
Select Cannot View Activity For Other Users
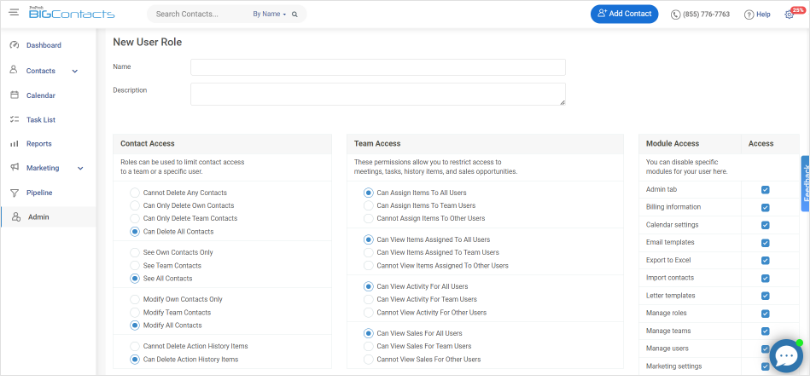pyautogui.click(x=368, y=312)
